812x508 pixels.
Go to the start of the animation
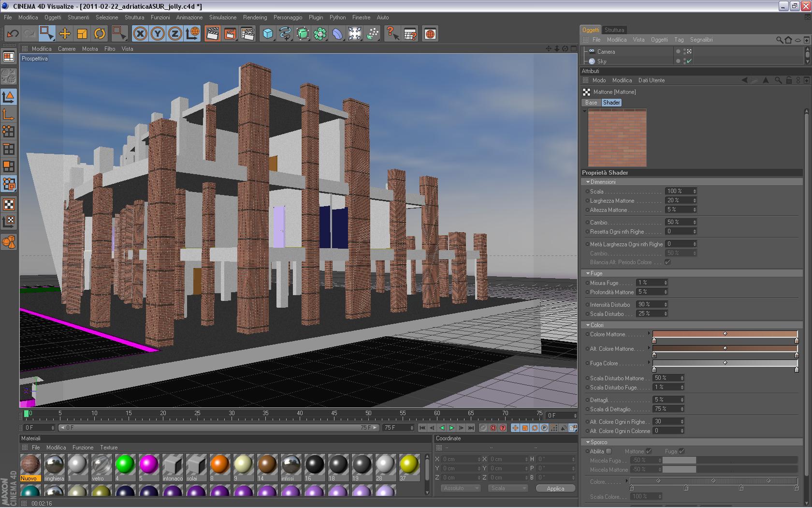click(x=422, y=428)
